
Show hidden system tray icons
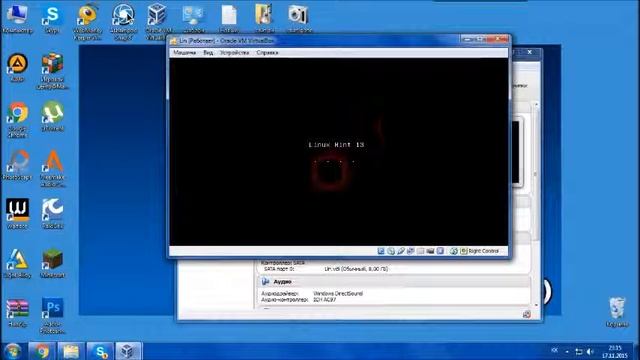coord(567,351)
